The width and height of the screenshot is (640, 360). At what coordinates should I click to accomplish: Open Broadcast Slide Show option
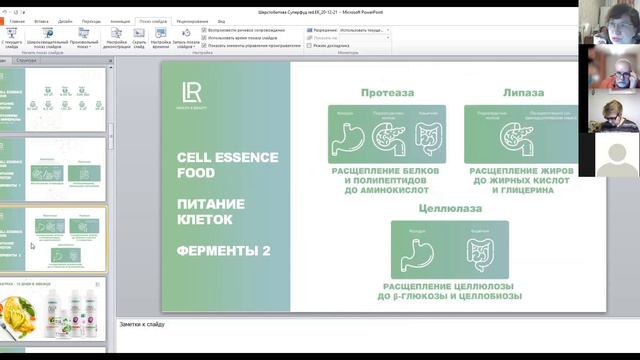pyautogui.click(x=47, y=38)
